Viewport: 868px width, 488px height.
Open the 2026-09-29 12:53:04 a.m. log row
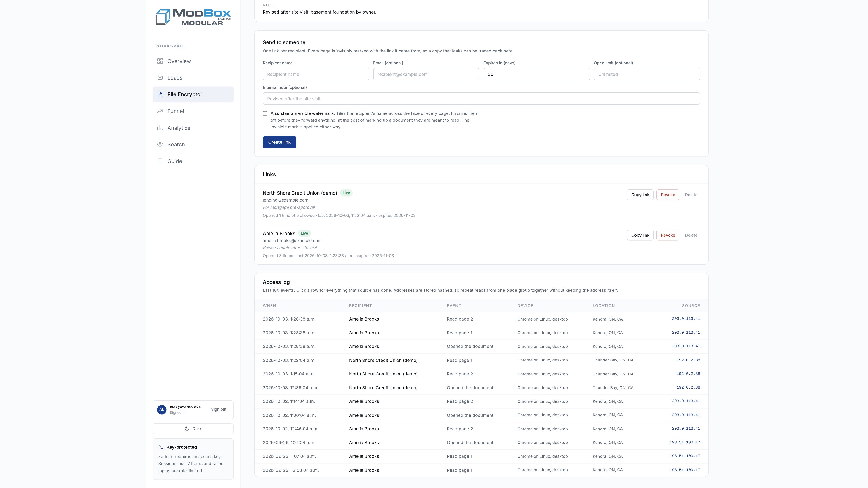tap(481, 470)
